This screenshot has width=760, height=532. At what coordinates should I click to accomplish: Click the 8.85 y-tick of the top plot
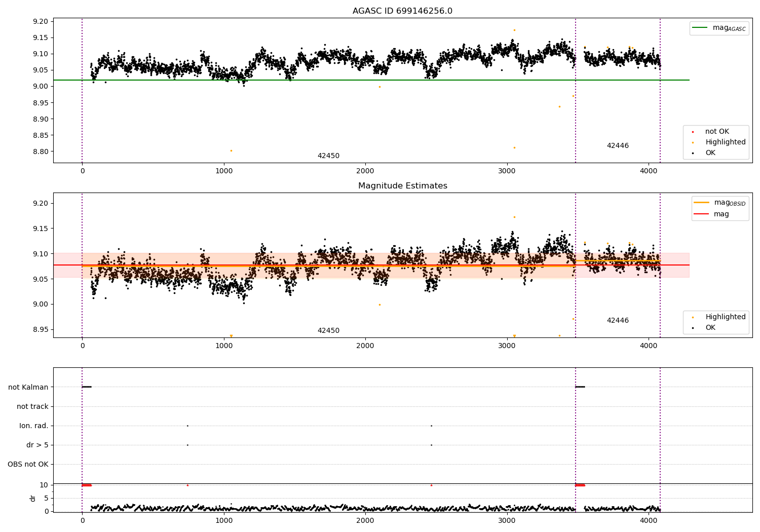click(x=41, y=135)
